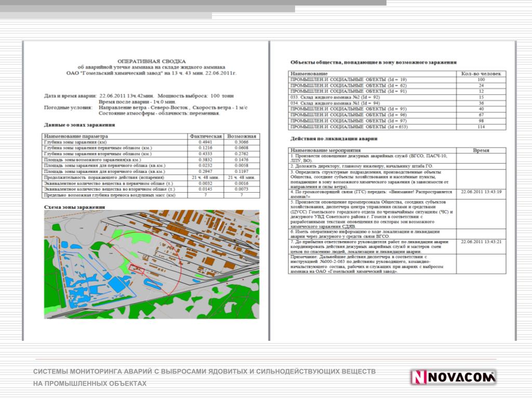This screenshot has height=399, width=532.
Task: Click the 'Фактическая' column header
Action: (x=206, y=137)
